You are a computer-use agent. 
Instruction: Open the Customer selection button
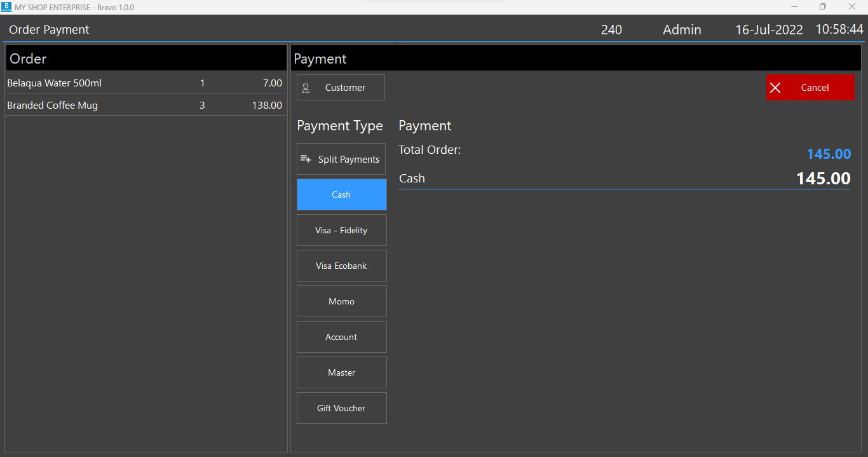click(x=341, y=88)
